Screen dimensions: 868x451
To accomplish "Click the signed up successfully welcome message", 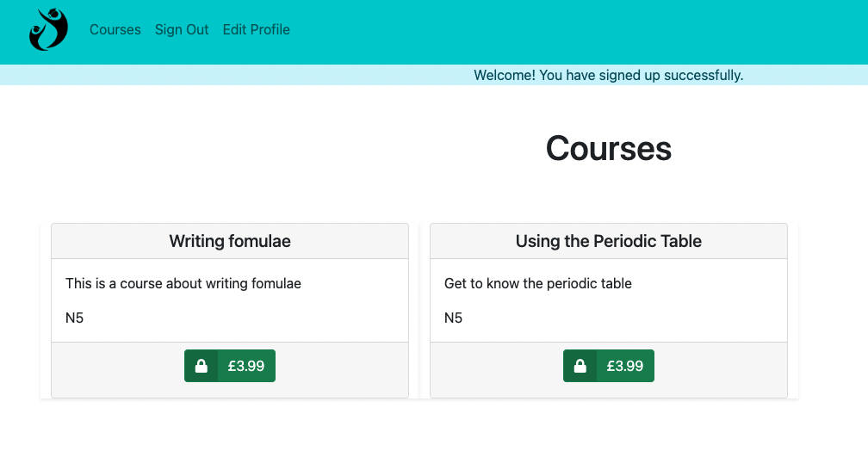I will pos(608,76).
